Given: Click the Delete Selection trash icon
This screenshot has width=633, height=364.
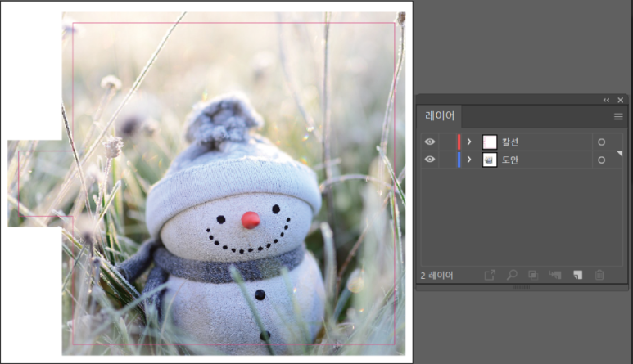Looking at the screenshot, I should (x=599, y=275).
